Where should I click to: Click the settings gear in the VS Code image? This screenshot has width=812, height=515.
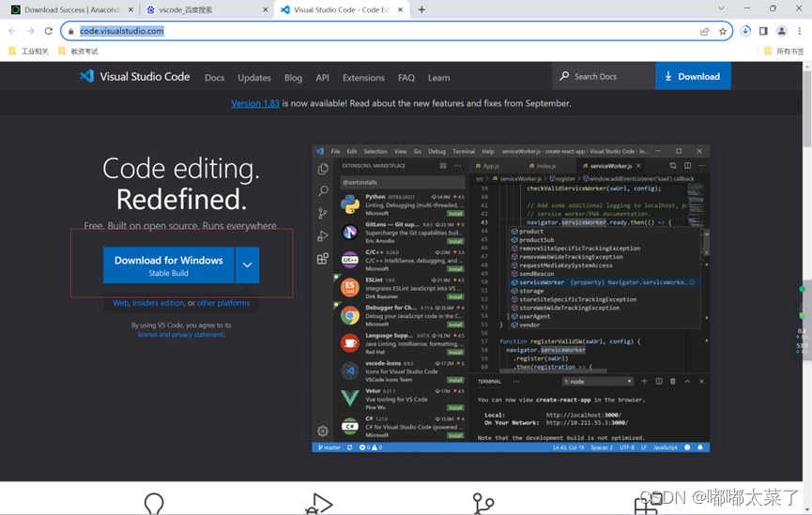(323, 431)
